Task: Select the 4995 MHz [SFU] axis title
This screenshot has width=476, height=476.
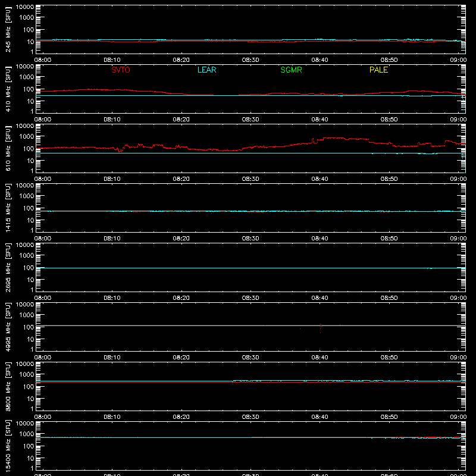Action: click(8, 327)
